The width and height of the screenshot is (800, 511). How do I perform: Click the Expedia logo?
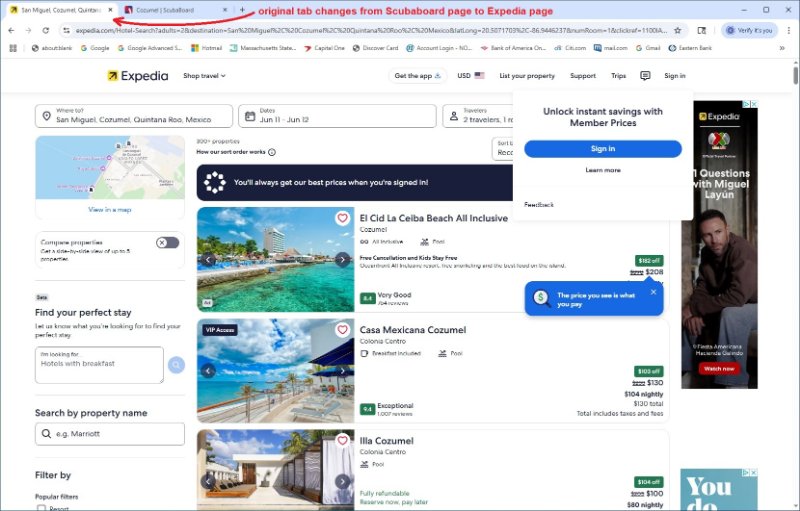138,75
